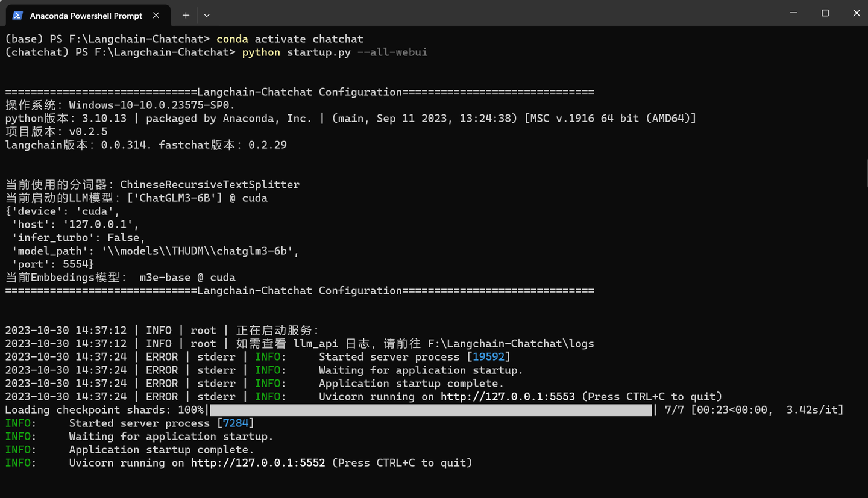868x498 pixels.
Task: Click the 'ChineseRecursiveTextSplitter' text
Action: [x=210, y=185]
